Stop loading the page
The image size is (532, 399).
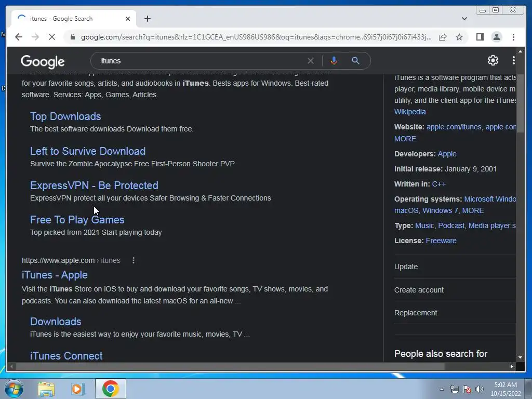[52, 37]
